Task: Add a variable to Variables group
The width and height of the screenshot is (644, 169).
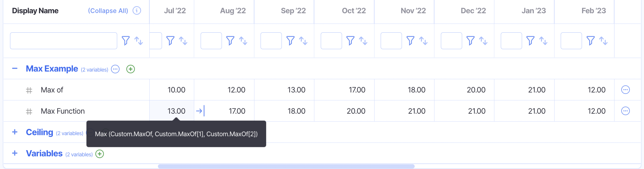Action: click(100, 154)
